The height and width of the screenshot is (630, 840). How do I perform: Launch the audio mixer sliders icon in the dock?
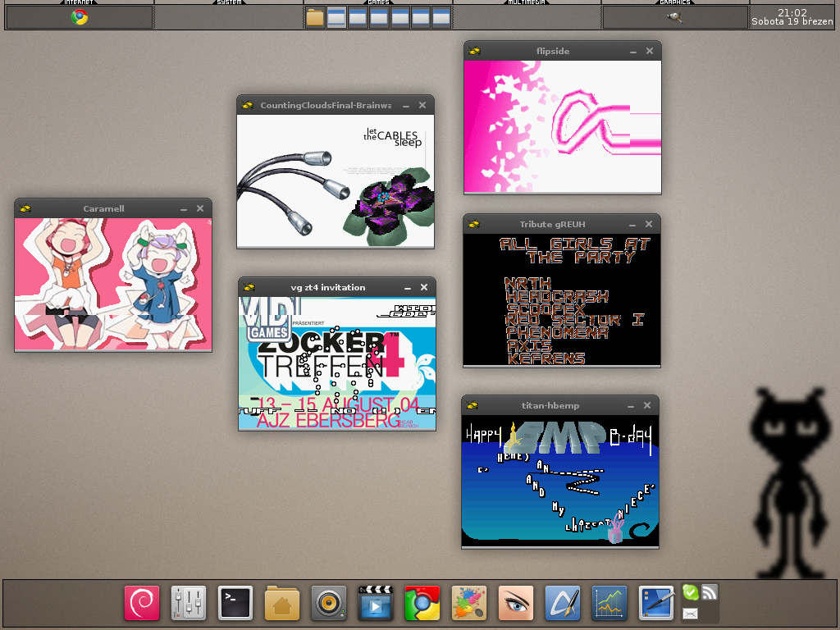click(189, 603)
